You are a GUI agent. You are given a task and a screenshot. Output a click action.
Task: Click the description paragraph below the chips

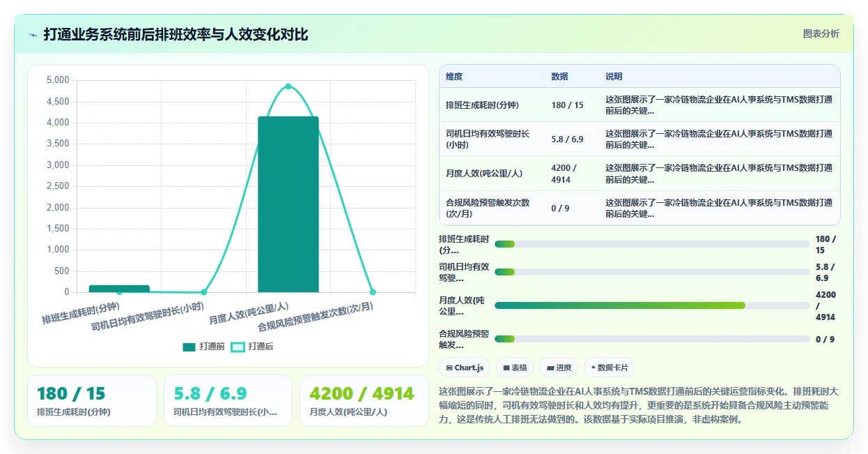(x=639, y=405)
